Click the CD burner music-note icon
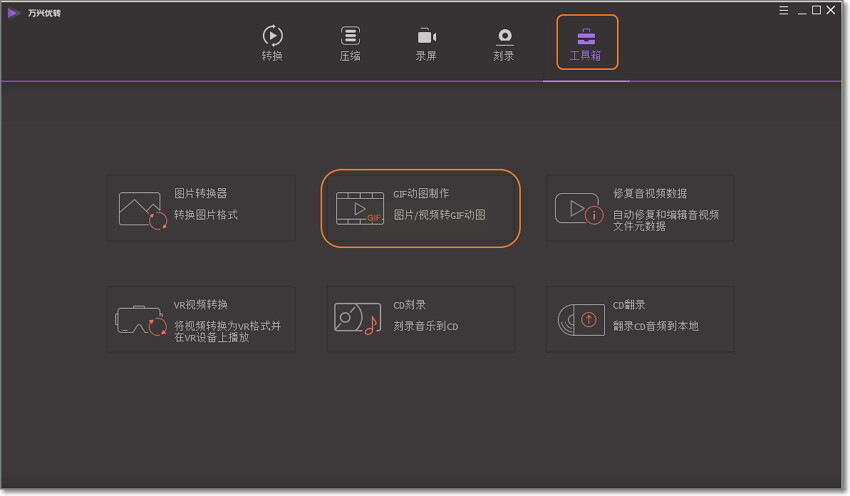850x496 pixels. (x=357, y=319)
